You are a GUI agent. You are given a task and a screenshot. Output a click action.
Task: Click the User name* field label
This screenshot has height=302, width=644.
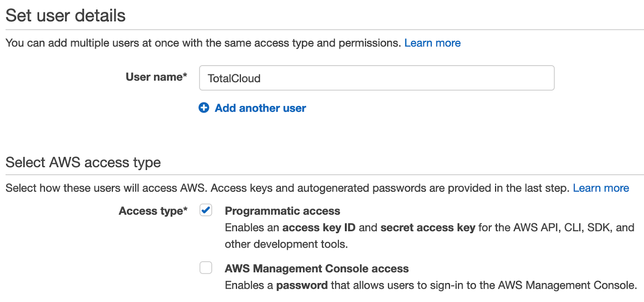[x=156, y=77]
